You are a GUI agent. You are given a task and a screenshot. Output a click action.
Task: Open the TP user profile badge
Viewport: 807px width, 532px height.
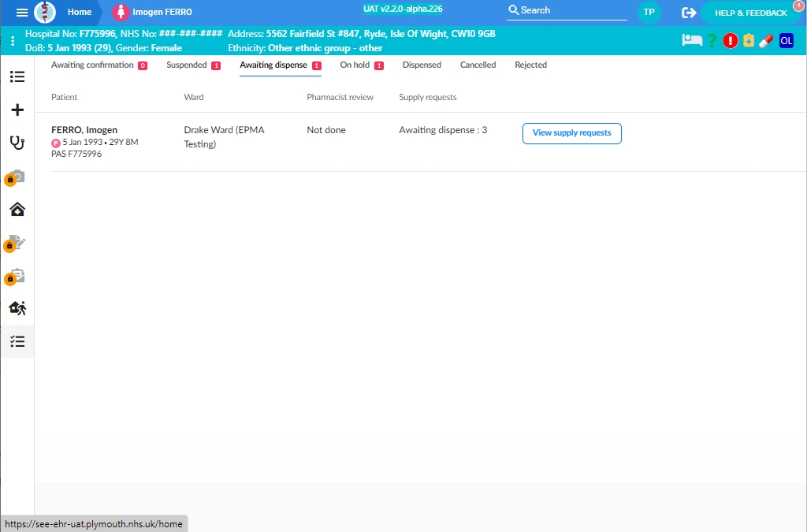[x=649, y=12]
